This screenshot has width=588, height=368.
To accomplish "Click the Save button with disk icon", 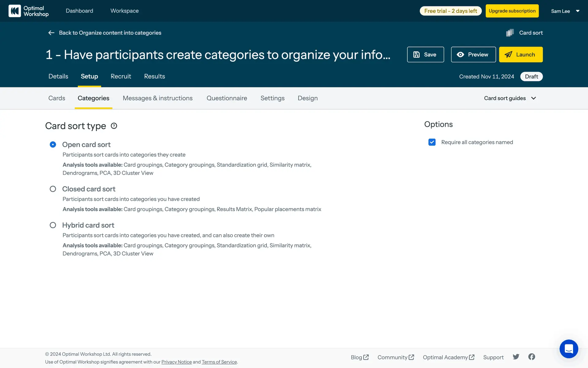I will 425,55.
